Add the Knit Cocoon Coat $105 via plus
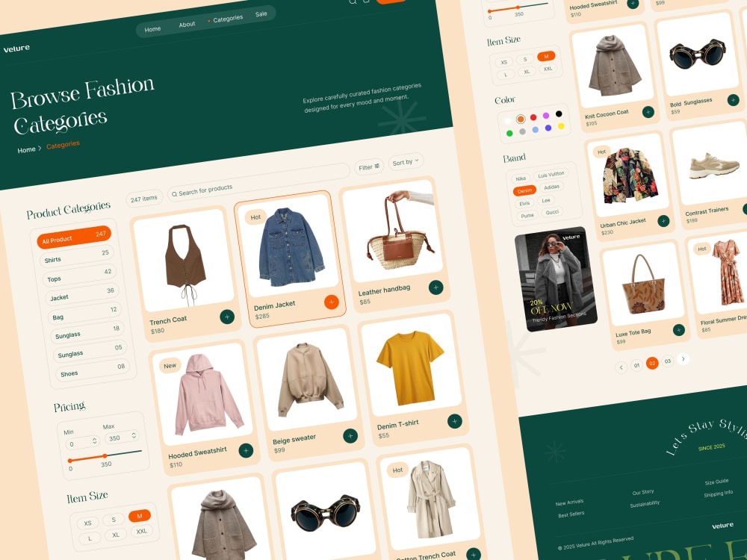The image size is (747, 560). pos(648,112)
